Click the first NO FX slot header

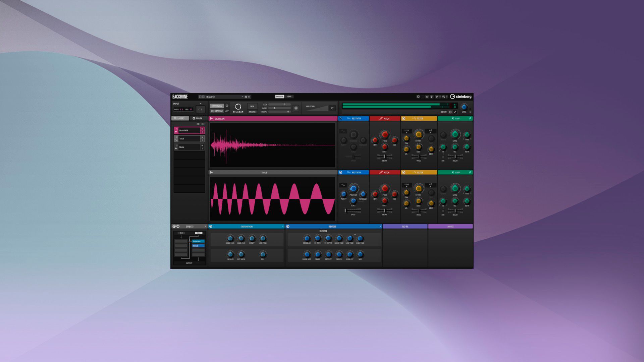pos(405,227)
